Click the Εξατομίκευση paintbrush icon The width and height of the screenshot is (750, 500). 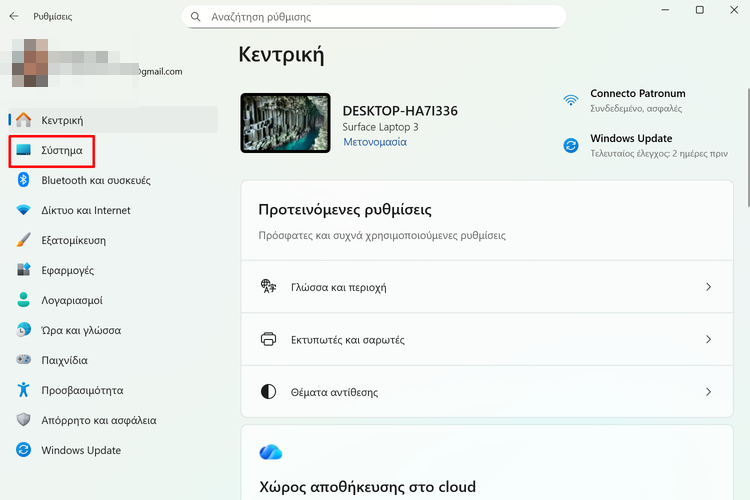coord(24,241)
